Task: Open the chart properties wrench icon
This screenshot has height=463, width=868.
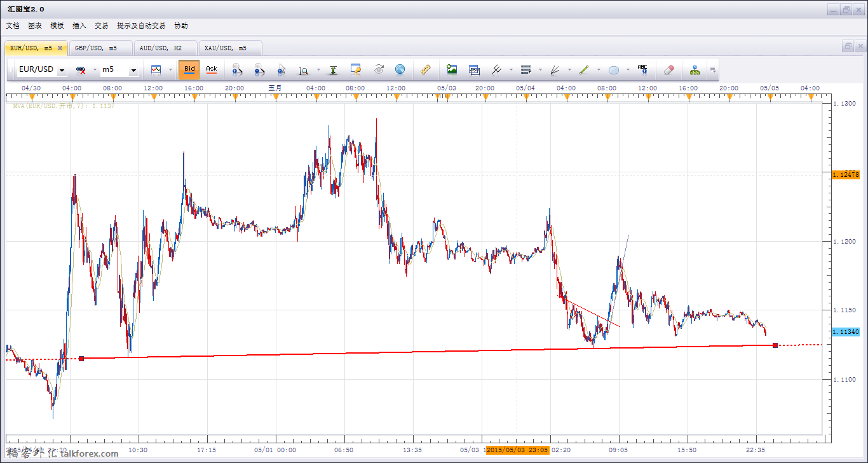Action: pos(355,69)
